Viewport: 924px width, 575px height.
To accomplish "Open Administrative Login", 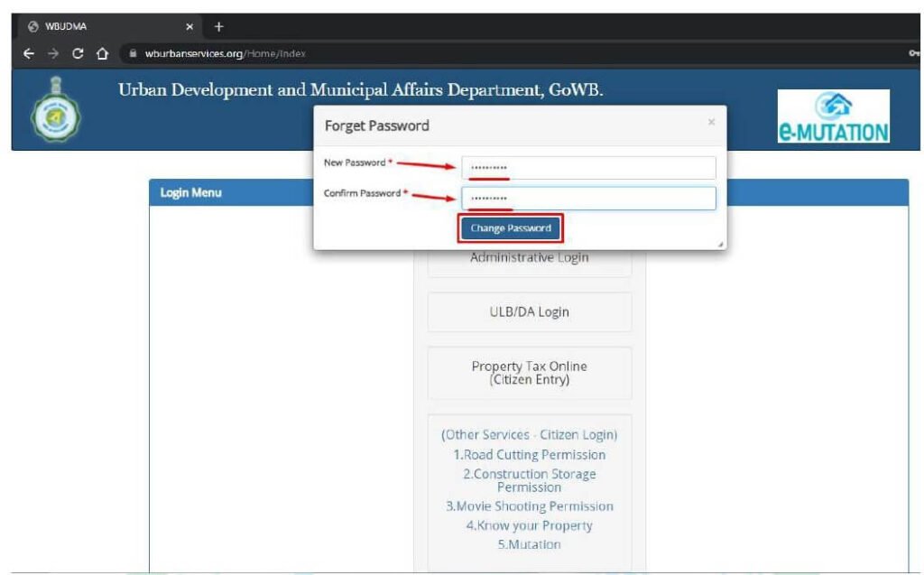I will tap(529, 258).
